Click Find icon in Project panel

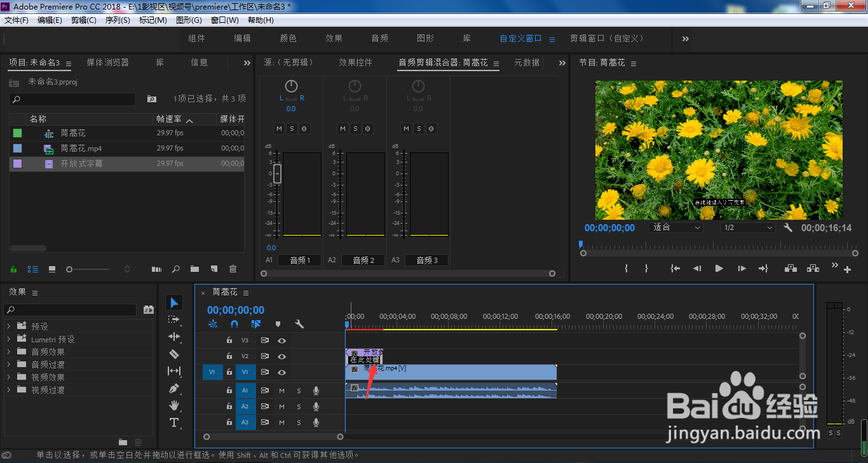pyautogui.click(x=176, y=269)
